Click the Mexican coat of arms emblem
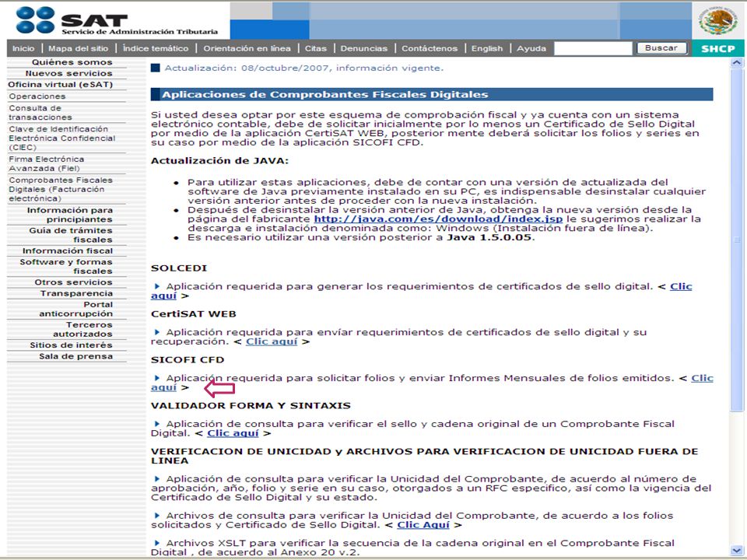The image size is (747, 560). [718, 21]
